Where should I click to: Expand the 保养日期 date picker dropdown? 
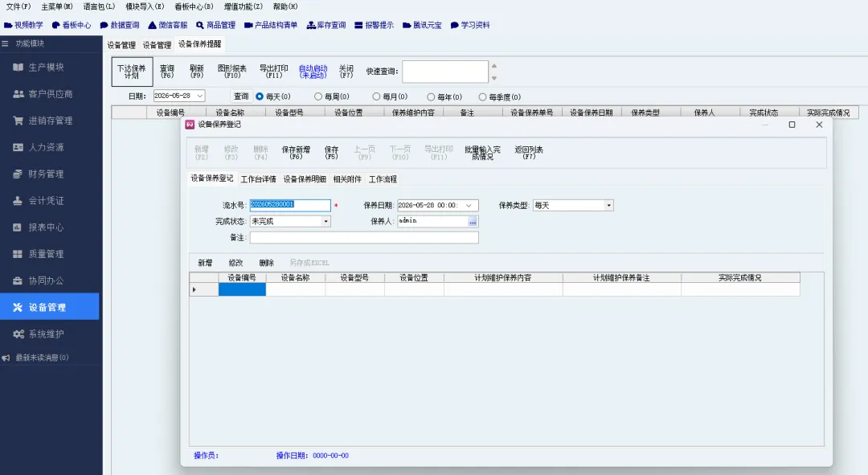point(469,206)
